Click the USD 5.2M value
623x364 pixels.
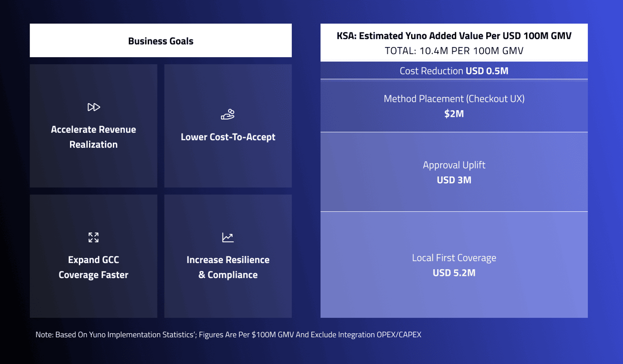tap(454, 273)
